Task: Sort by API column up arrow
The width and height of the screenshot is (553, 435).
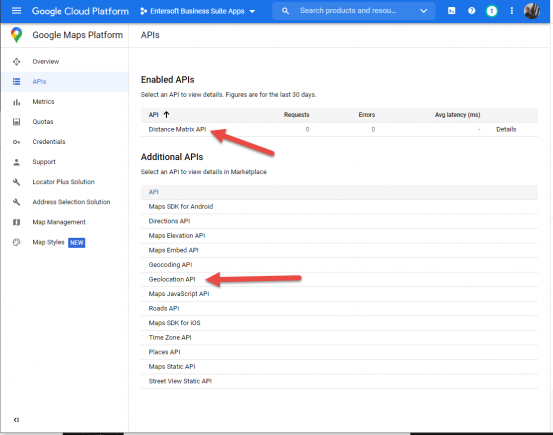Action: coord(166,115)
